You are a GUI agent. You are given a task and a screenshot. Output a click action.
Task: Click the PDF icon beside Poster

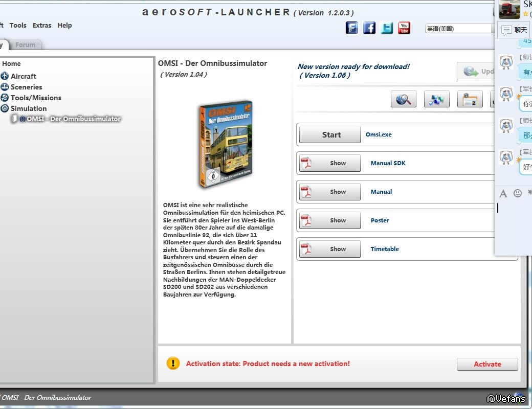[x=306, y=220]
